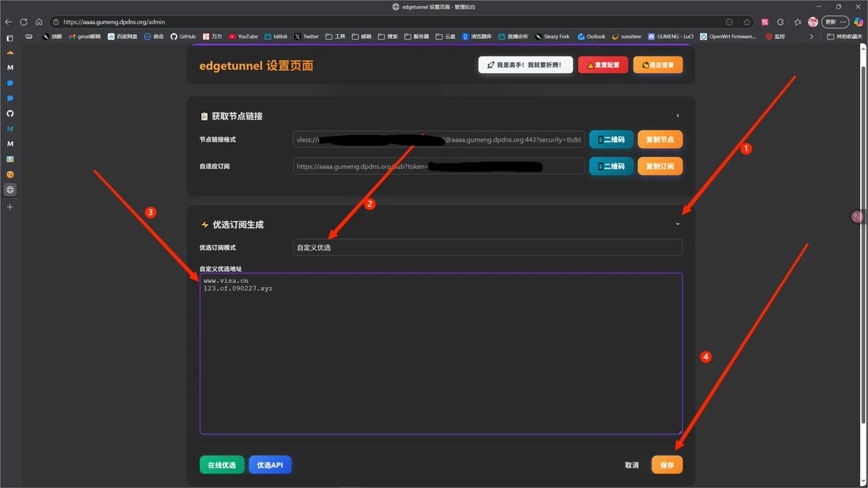Open the favorites list icon in toolbar
The width and height of the screenshot is (868, 488).
pos(797,22)
